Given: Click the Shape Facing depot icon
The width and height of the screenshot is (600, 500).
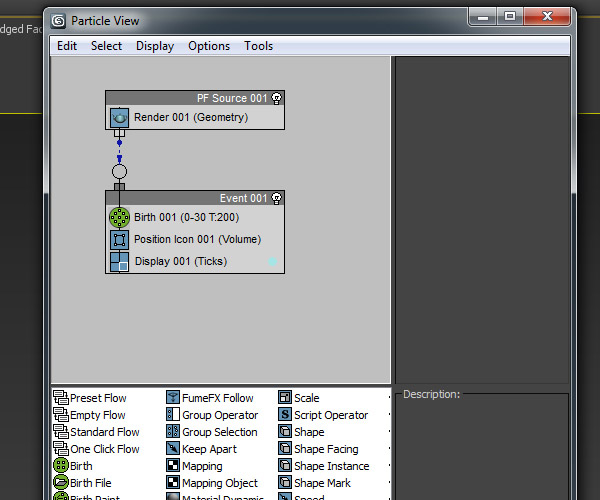Looking at the screenshot, I should coord(285,448).
